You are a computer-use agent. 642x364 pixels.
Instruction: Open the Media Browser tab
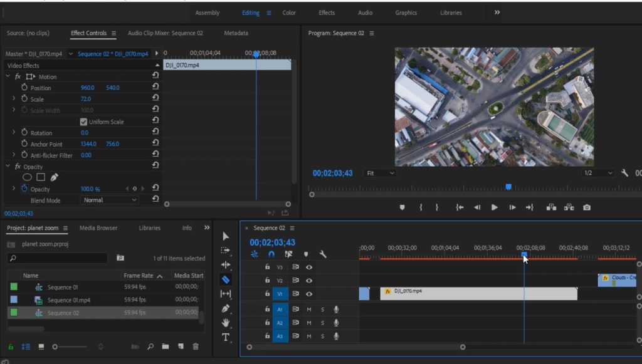(x=98, y=228)
